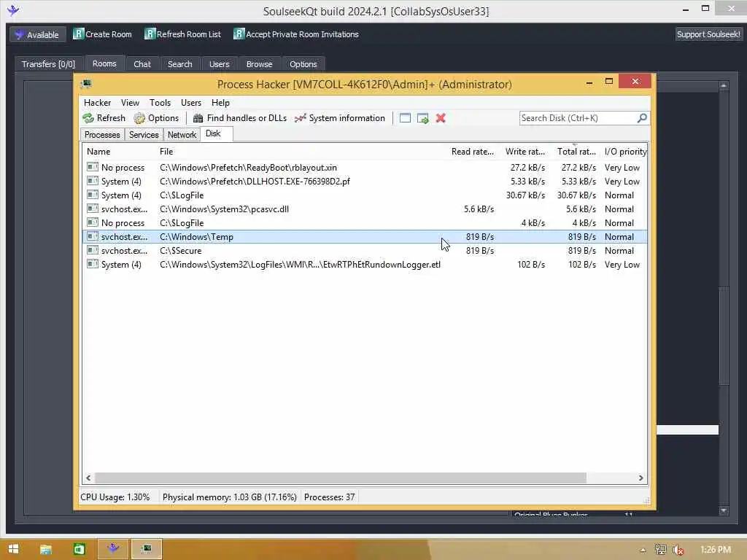Switch to Process Hacker taskbar icon
The width and height of the screenshot is (747, 560).
point(147,549)
